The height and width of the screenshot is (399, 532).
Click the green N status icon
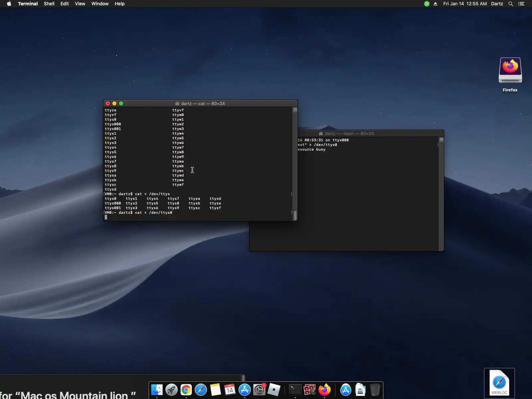click(x=427, y=4)
